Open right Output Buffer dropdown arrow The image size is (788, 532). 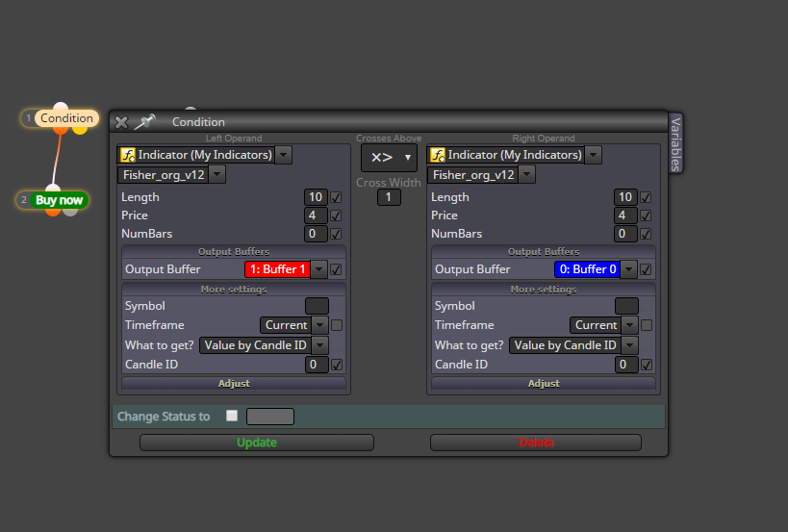628,269
